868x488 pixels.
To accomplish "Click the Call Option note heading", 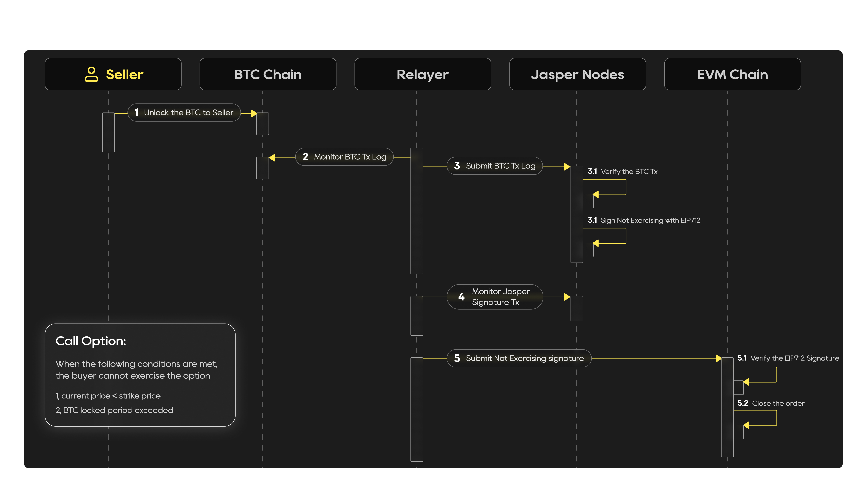I will [x=91, y=341].
